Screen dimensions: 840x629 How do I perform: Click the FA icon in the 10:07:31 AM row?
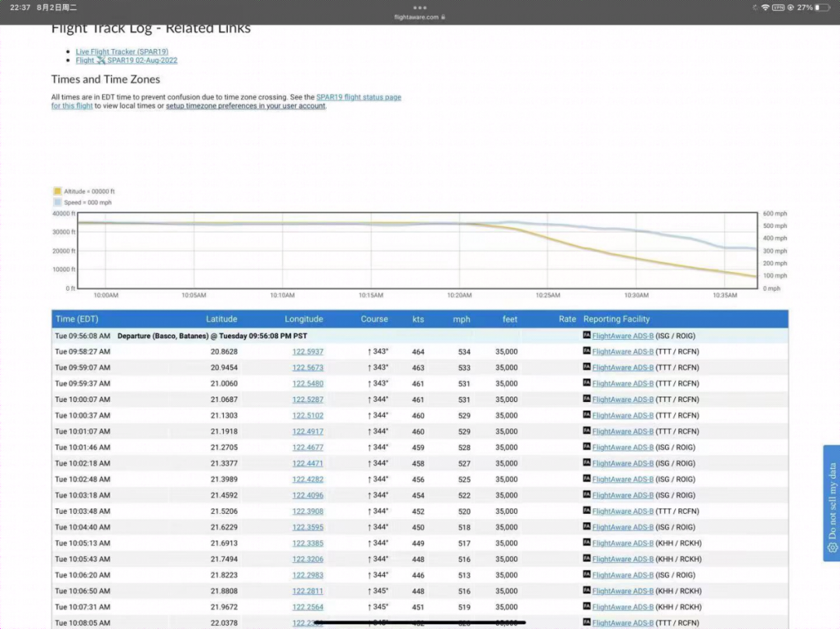click(586, 606)
